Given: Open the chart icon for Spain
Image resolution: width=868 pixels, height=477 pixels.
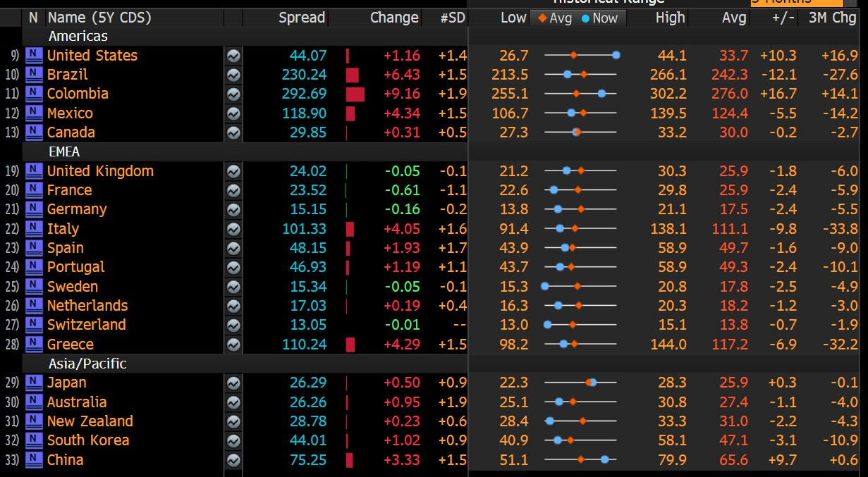Looking at the screenshot, I should tap(233, 248).
